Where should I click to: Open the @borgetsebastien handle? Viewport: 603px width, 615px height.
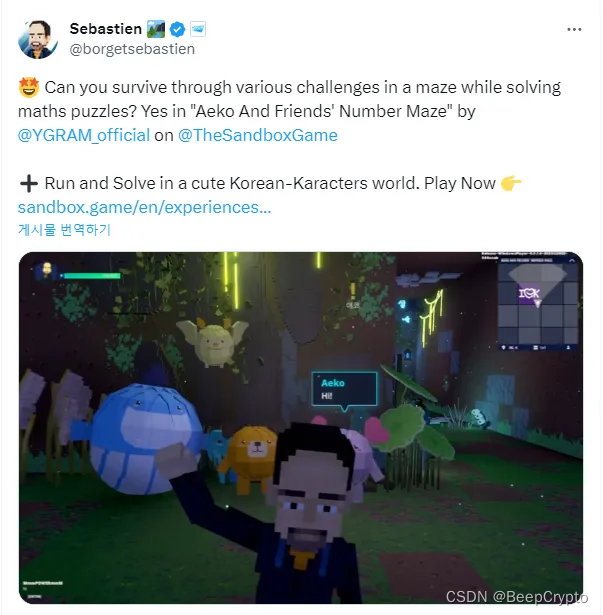pyautogui.click(x=132, y=49)
